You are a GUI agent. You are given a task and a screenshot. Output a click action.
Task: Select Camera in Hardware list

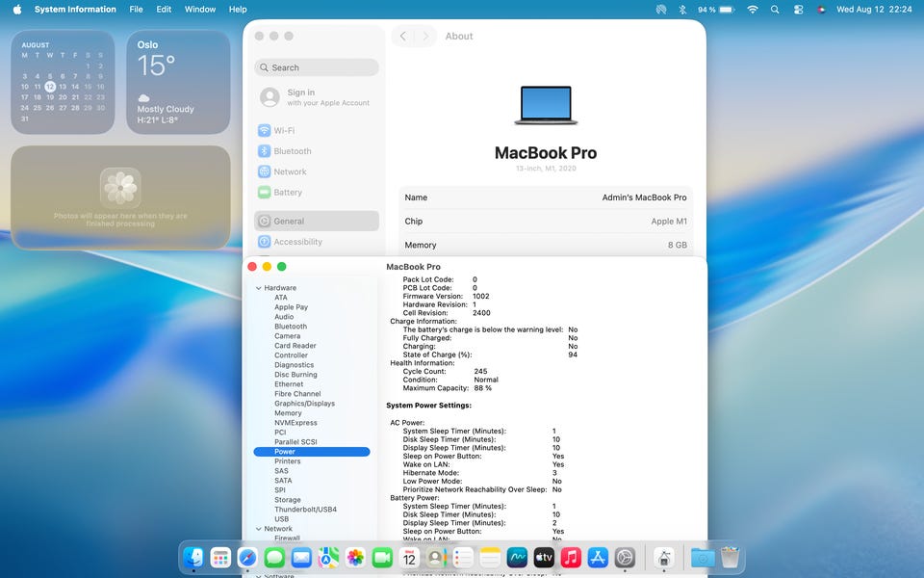coord(287,336)
